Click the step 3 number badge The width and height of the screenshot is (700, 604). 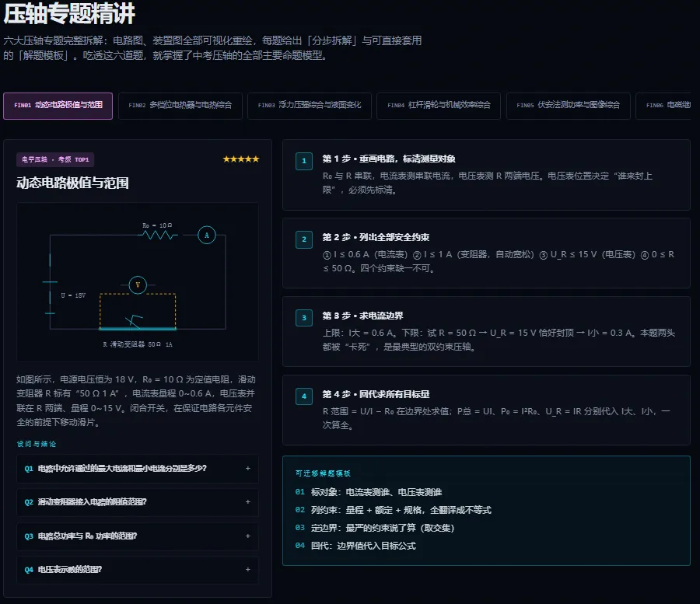(x=304, y=318)
